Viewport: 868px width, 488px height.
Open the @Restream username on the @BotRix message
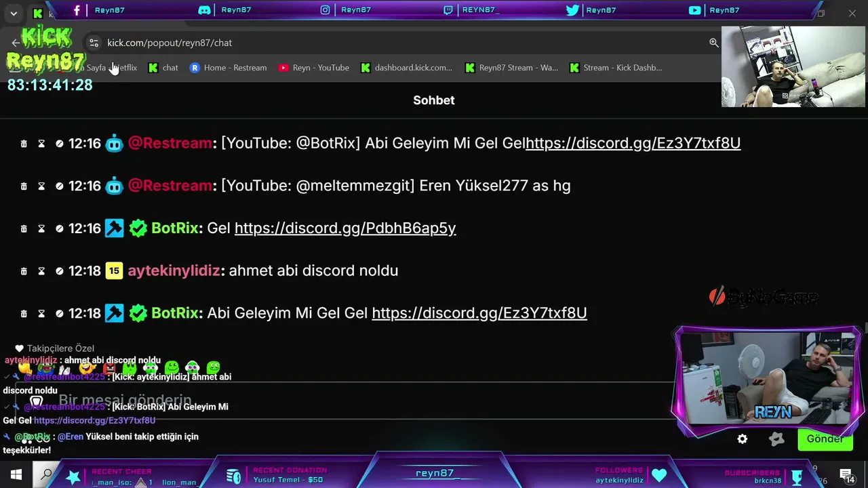pyautogui.click(x=170, y=143)
